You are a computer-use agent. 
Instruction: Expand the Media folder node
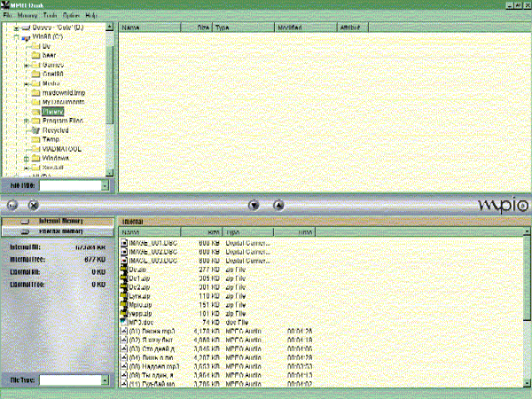click(26, 84)
